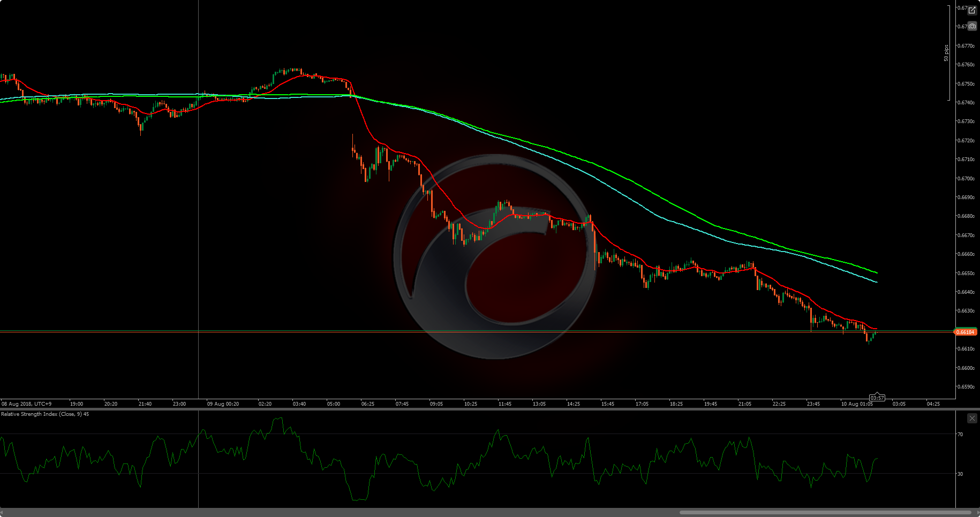Click the 09 Aug 00:20 time axis label
Screen dimensions: 980x517
(223, 404)
